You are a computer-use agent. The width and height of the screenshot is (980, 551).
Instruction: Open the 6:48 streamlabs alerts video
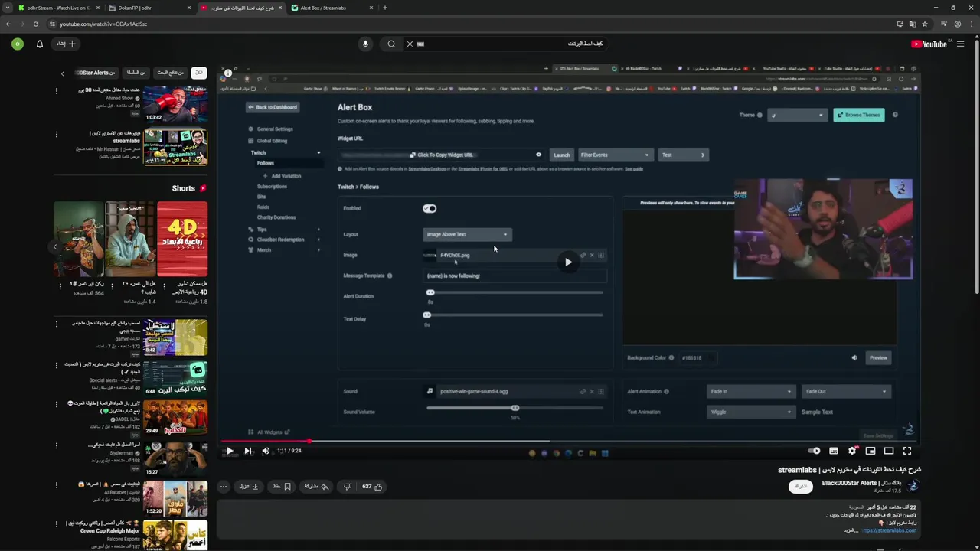(175, 380)
